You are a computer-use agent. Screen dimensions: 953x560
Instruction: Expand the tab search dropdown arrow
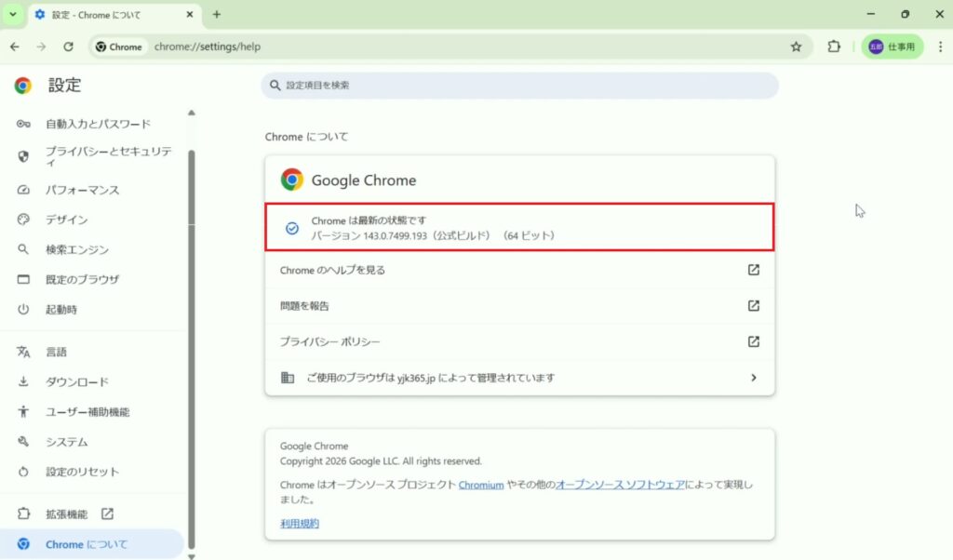tap(13, 15)
